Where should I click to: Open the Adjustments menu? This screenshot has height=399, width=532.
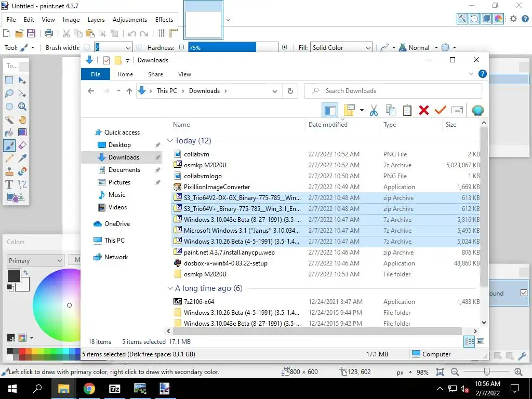coord(129,20)
